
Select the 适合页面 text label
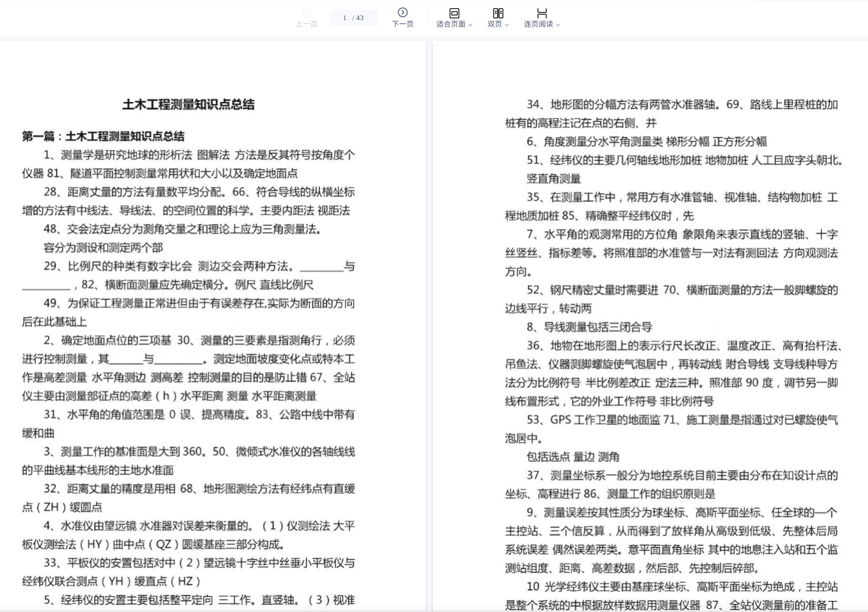451,24
